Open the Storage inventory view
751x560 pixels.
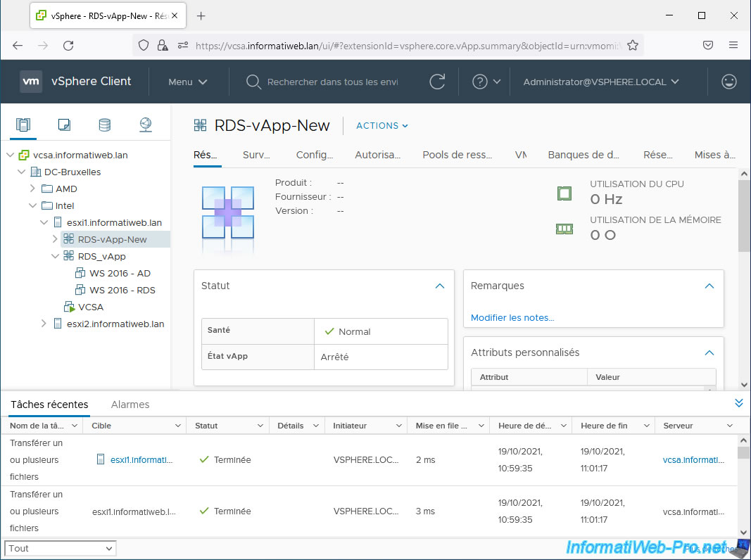[104, 125]
